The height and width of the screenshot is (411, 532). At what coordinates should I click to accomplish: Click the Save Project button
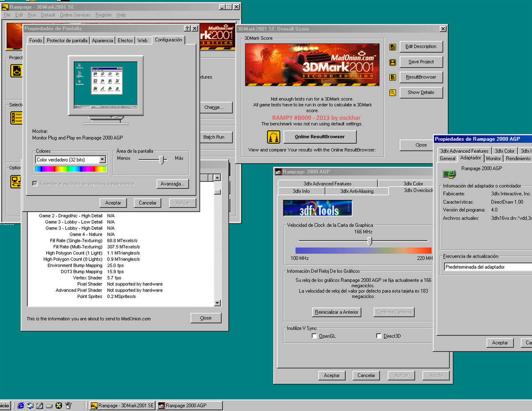tap(421, 62)
